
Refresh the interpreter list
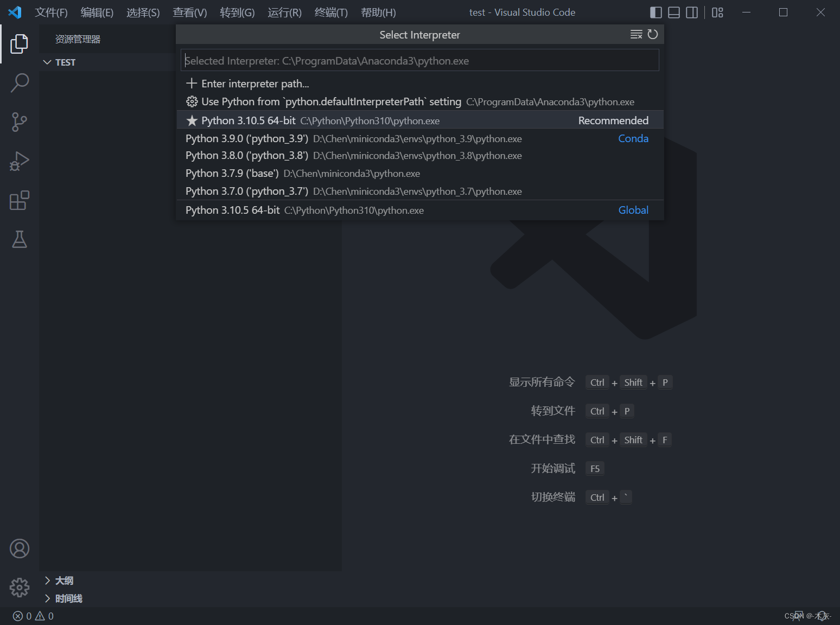653,34
